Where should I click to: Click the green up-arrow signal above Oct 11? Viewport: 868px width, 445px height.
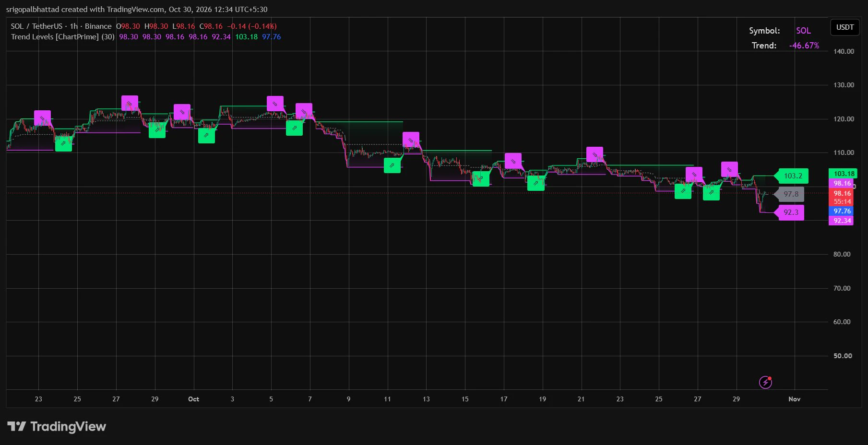pos(392,165)
